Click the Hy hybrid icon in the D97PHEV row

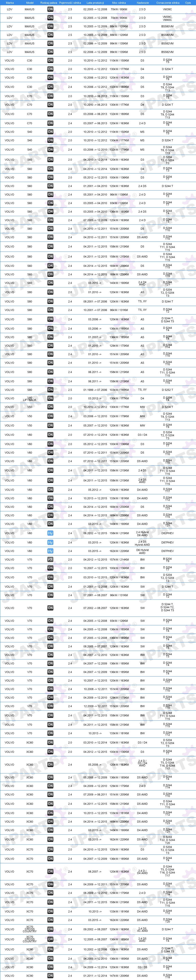coord(50,551)
